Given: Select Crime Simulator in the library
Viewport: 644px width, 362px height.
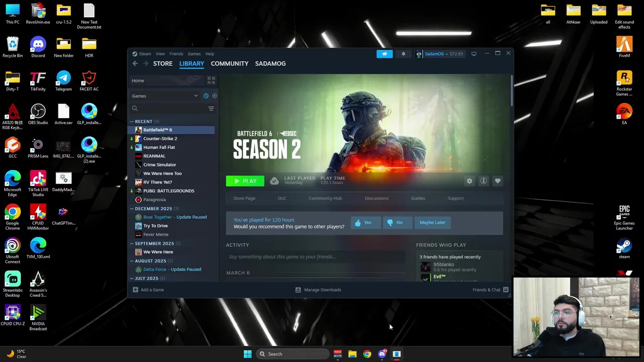Looking at the screenshot, I should pyautogui.click(x=172, y=165).
